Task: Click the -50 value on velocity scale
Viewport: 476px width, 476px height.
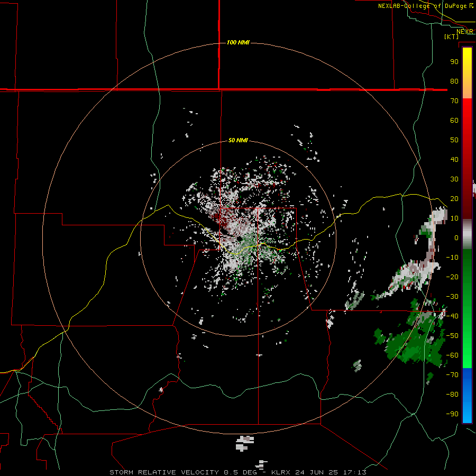Action: coord(452,335)
